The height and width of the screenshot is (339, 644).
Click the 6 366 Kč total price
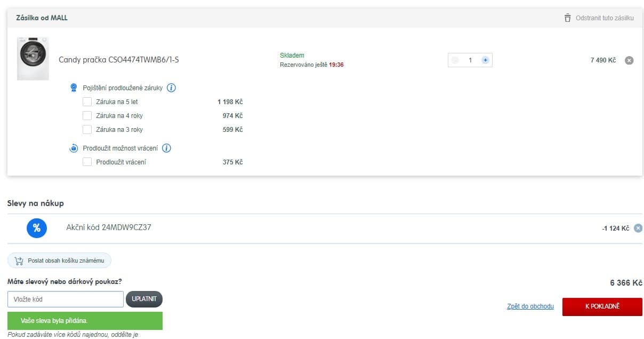tap(626, 283)
